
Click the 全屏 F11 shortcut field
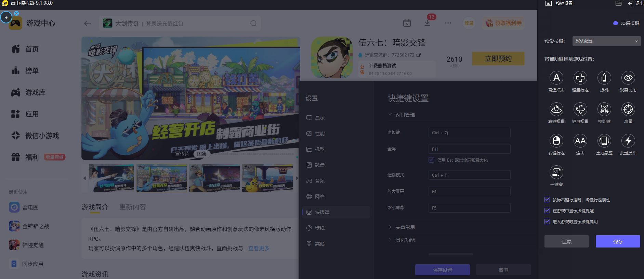tap(470, 149)
